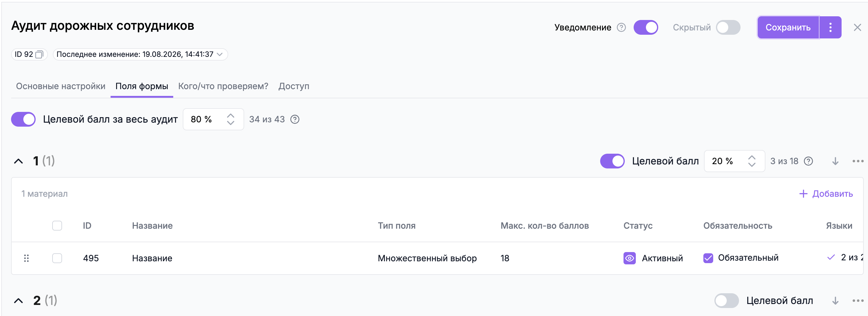This screenshot has width=868, height=316.
Task: Collapse section 2 with the chevron
Action: [x=18, y=301]
